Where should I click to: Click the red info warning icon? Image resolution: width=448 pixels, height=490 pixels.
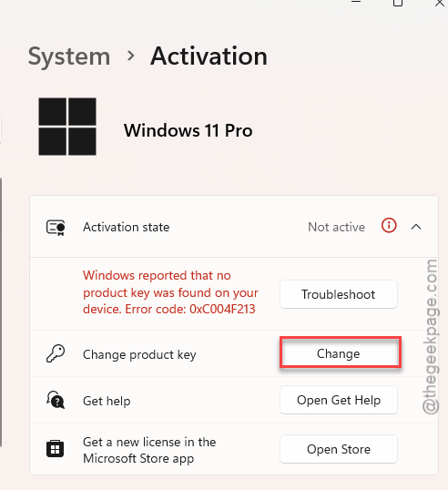(389, 225)
